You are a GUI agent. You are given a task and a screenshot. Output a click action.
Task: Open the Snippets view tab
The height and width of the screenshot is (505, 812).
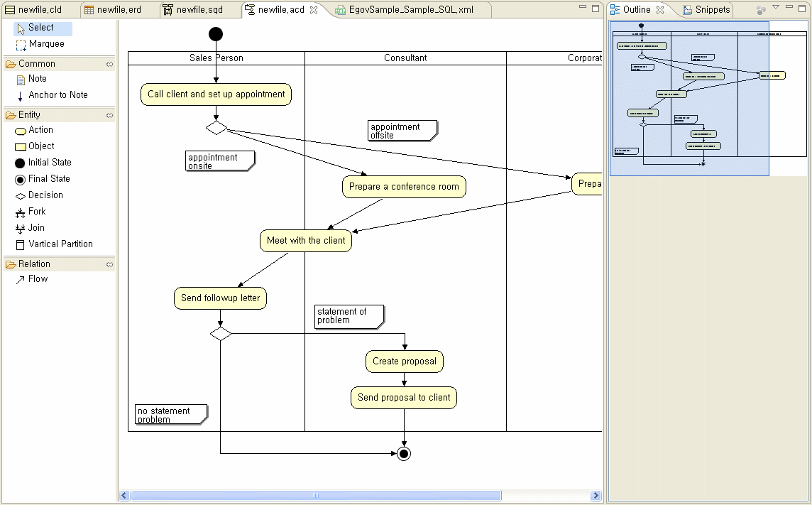click(x=707, y=10)
